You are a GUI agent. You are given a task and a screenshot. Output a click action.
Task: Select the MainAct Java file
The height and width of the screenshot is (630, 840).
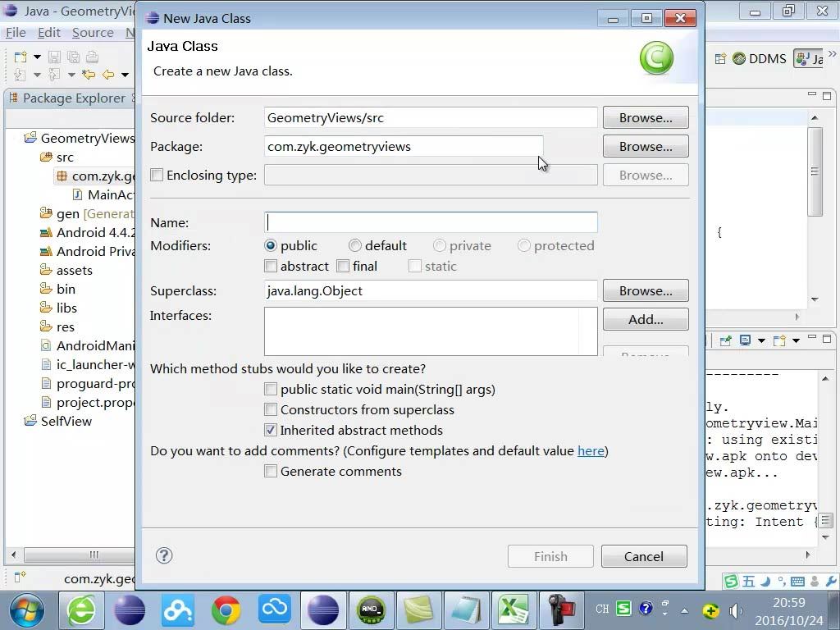click(x=103, y=195)
